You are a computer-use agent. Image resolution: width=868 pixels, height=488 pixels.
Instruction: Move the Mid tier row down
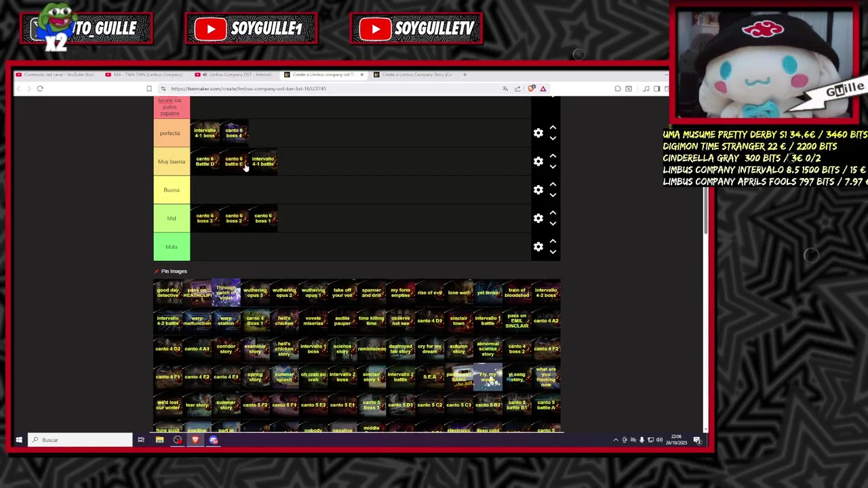point(553,224)
